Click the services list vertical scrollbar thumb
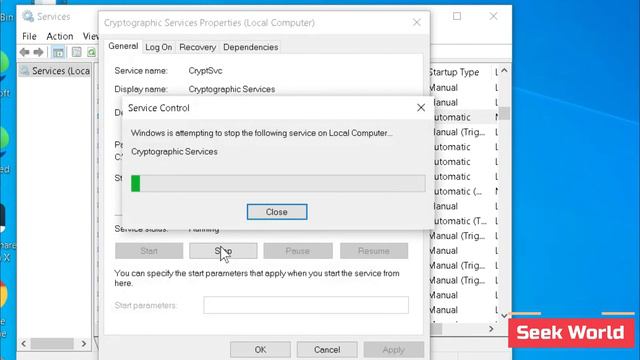 point(504,113)
